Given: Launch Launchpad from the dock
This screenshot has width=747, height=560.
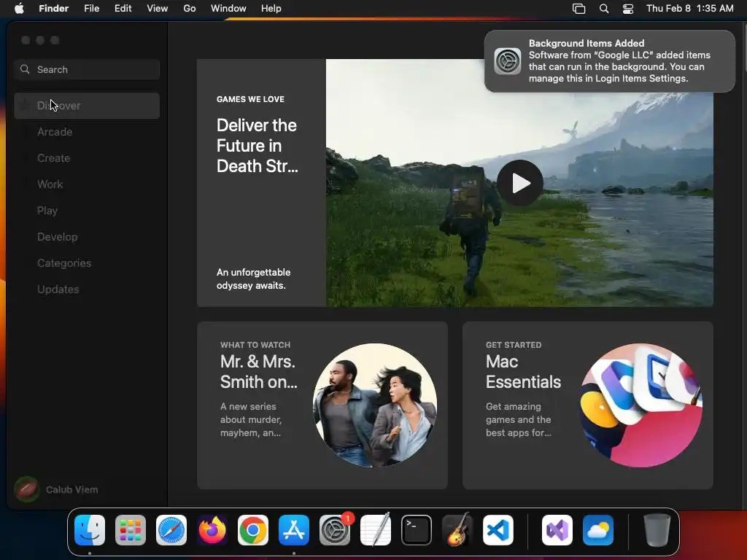Looking at the screenshot, I should pos(131,530).
